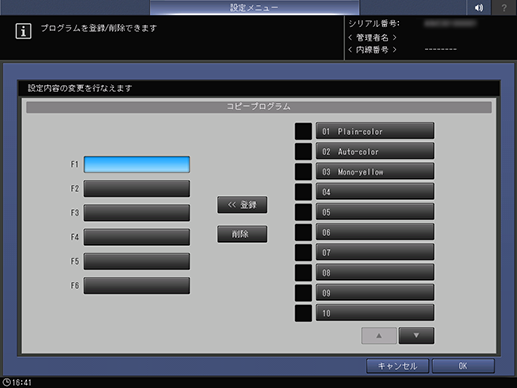This screenshot has width=517, height=388.
Task: Choose program 01 Plain-color
Action: [x=375, y=131]
